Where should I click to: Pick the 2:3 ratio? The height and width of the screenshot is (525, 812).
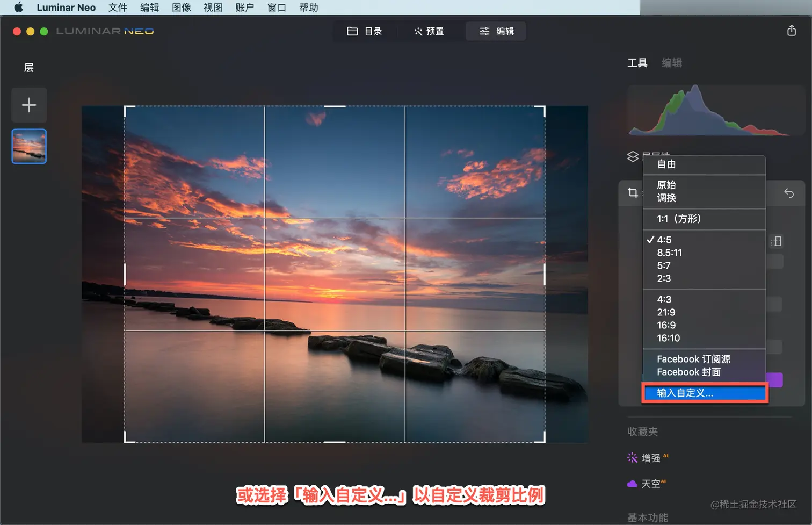pos(704,278)
